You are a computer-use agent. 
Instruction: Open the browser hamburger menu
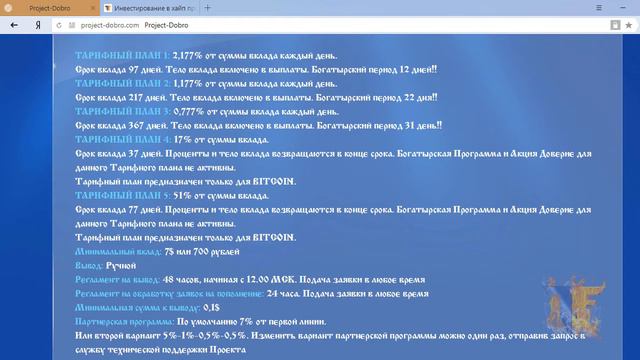click(x=599, y=8)
